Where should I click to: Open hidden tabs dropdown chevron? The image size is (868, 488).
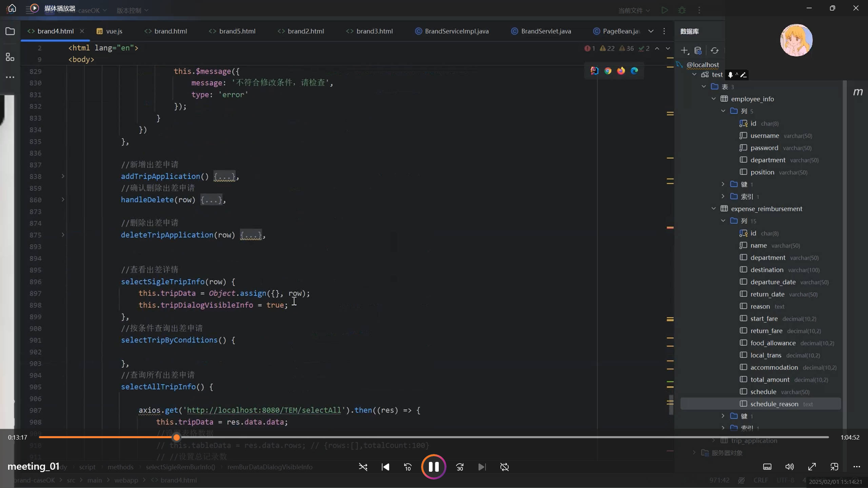pyautogui.click(x=651, y=31)
